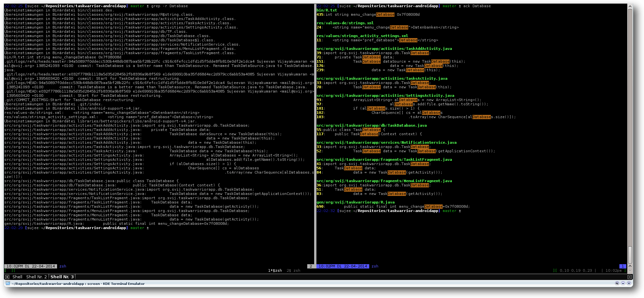
Task: Click the grep line 'libs/android-support-v4.jar.'
Action: point(73,108)
